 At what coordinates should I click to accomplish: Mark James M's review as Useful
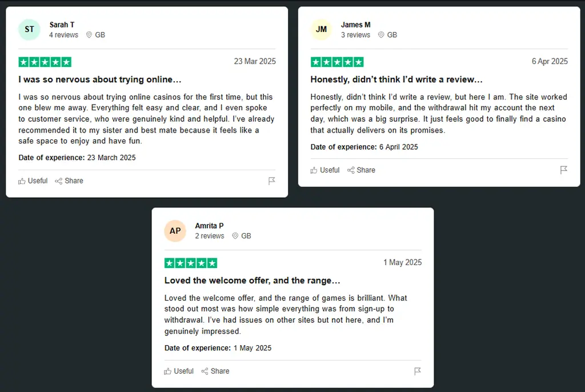point(325,170)
